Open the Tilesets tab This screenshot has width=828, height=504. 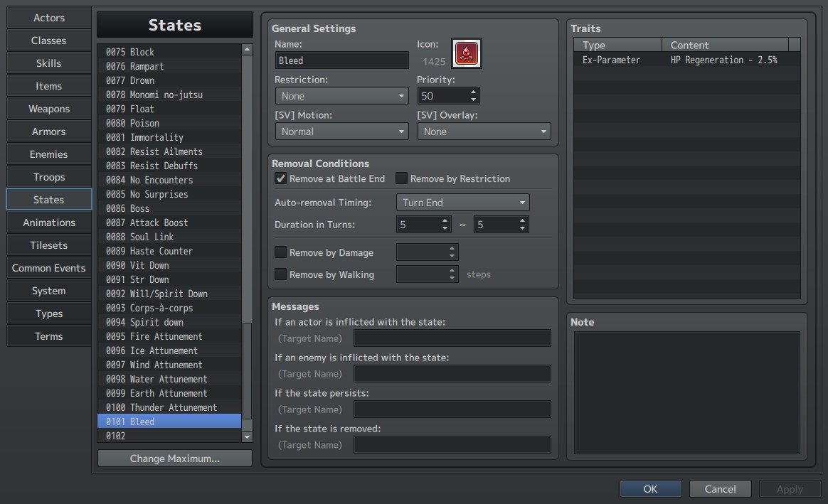[48, 245]
